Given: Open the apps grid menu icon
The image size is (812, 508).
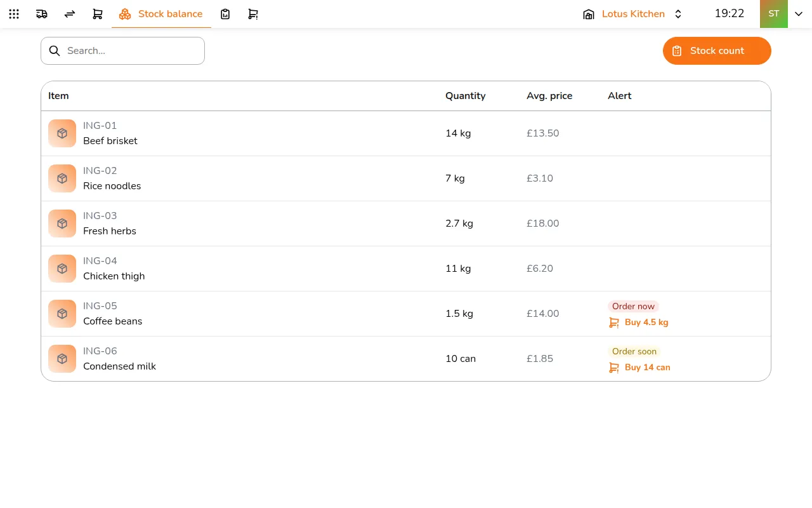Looking at the screenshot, I should (x=14, y=14).
